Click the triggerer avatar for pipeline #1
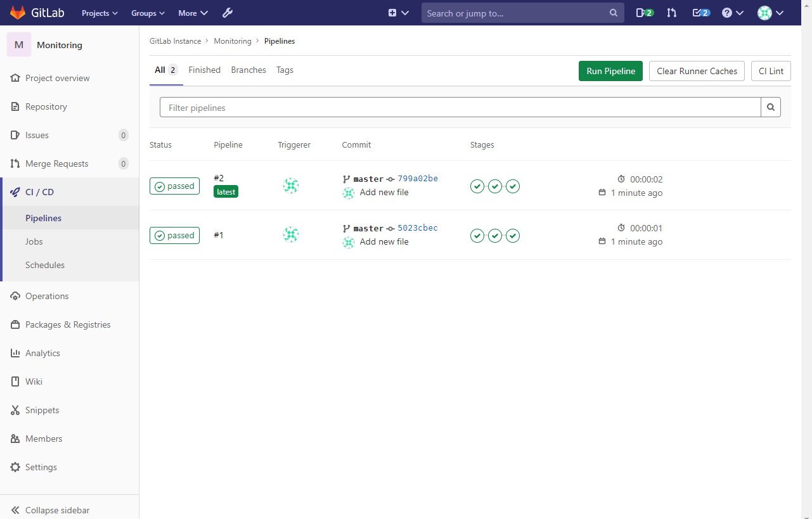The width and height of the screenshot is (812, 519). point(291,234)
